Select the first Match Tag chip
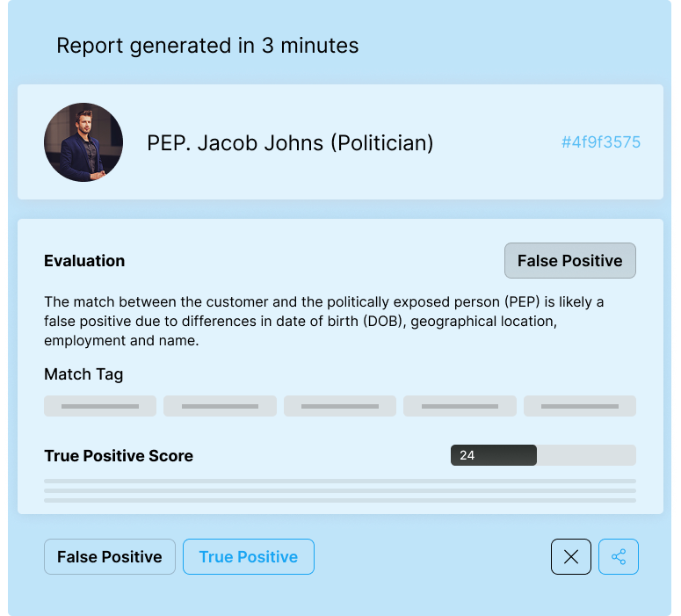Viewport: 681px width, 616px height. point(100,406)
